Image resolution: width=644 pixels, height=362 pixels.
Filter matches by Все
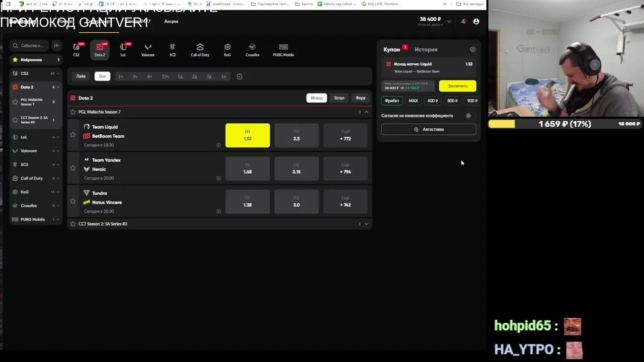(x=102, y=76)
